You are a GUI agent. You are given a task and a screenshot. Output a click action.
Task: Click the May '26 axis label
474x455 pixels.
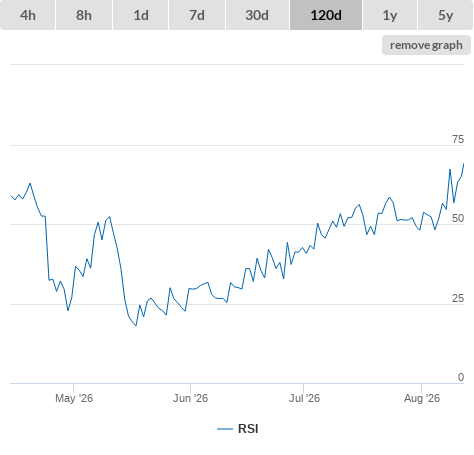[x=74, y=398]
